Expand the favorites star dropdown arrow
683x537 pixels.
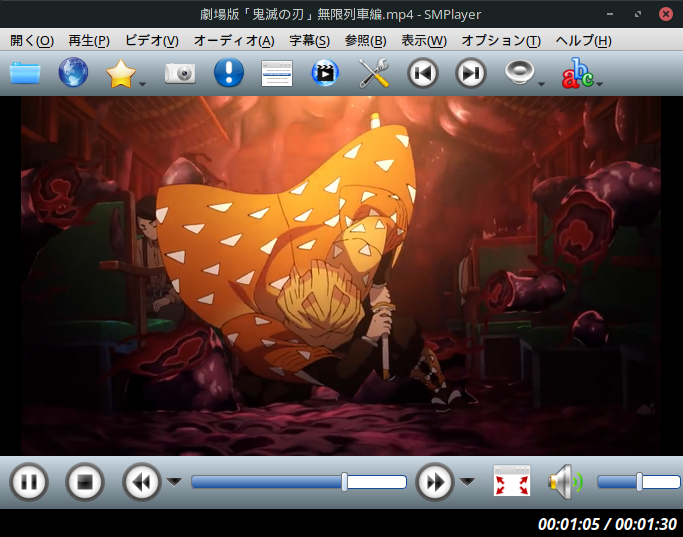tap(142, 84)
